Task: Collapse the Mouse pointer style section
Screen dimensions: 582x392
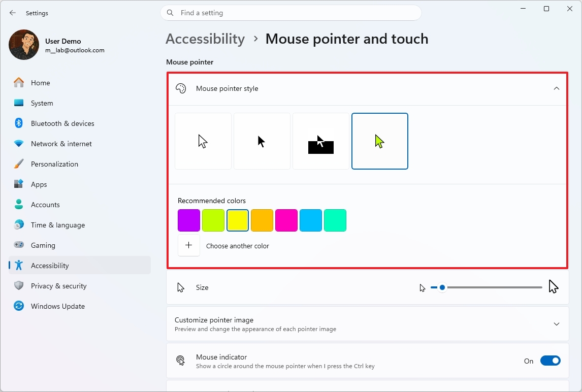Action: tap(556, 88)
